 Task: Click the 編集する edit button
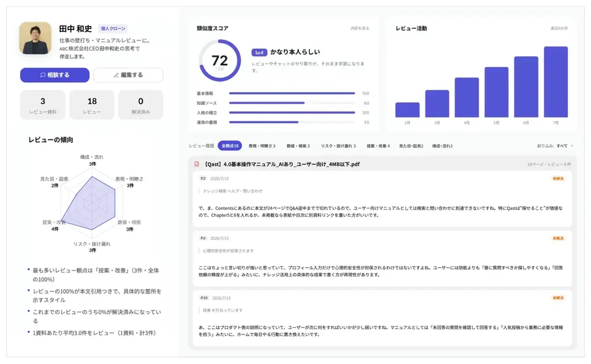pyautogui.click(x=128, y=75)
